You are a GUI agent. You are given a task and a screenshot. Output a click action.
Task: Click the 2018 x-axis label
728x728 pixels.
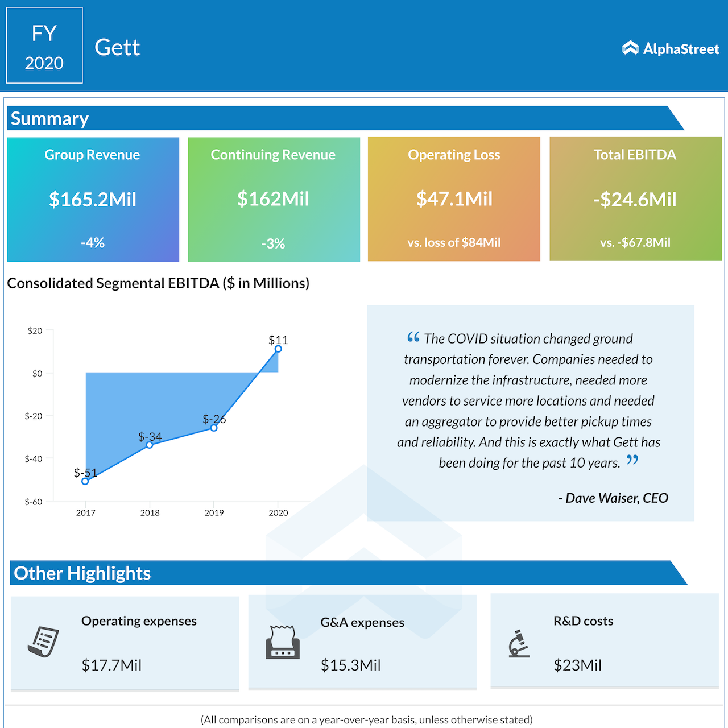coord(150,512)
